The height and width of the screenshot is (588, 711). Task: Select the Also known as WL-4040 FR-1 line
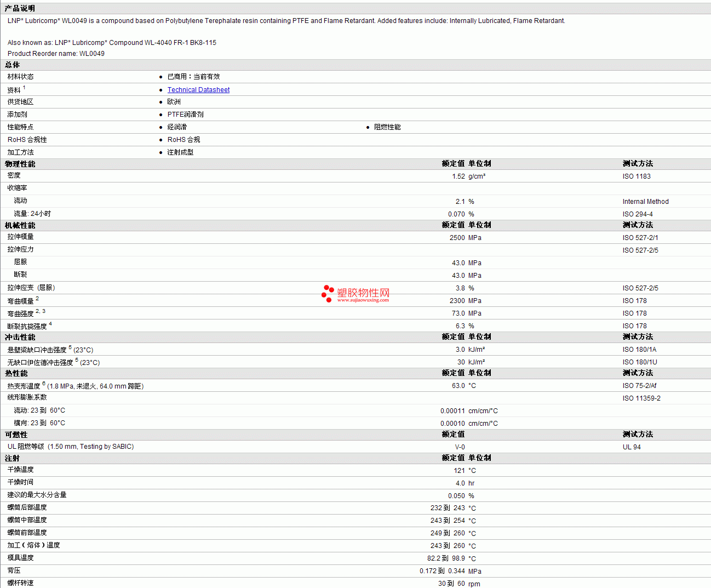click(x=112, y=43)
